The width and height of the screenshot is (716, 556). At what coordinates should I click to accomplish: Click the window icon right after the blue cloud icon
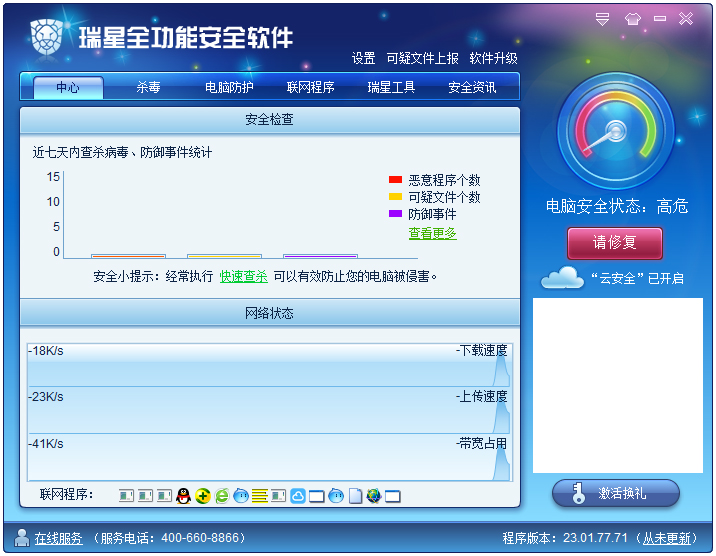tap(316, 496)
